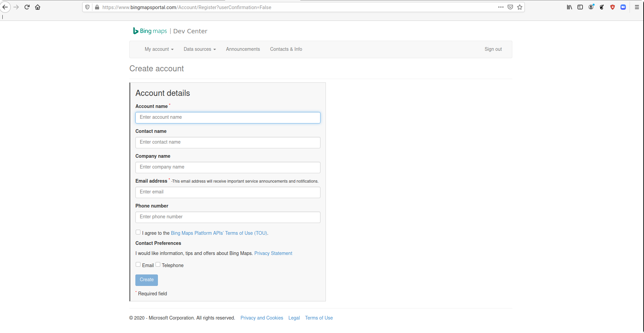Enable the Telephone contact preference checkbox
Screen dimensions: 644x333
tap(158, 264)
